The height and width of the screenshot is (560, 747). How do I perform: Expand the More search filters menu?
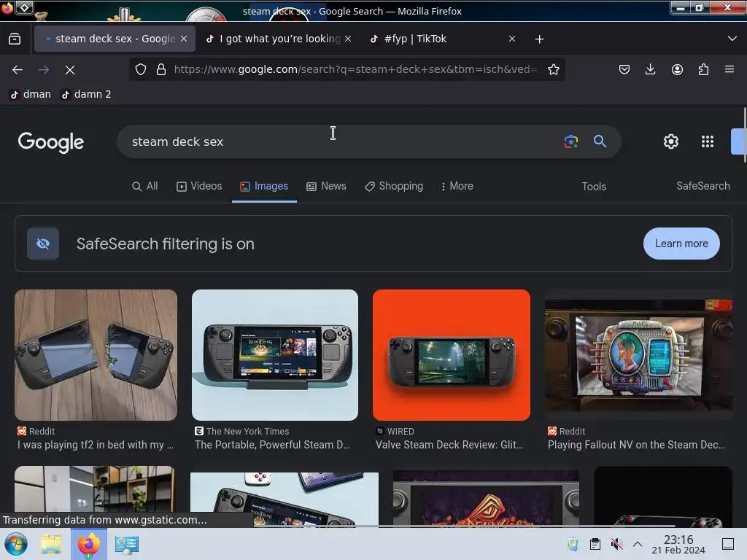457,186
